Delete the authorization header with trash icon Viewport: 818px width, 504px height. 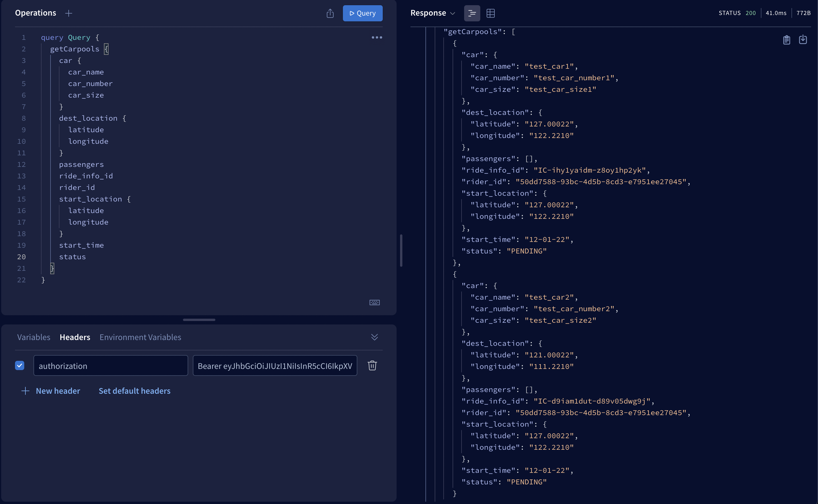[x=372, y=365]
